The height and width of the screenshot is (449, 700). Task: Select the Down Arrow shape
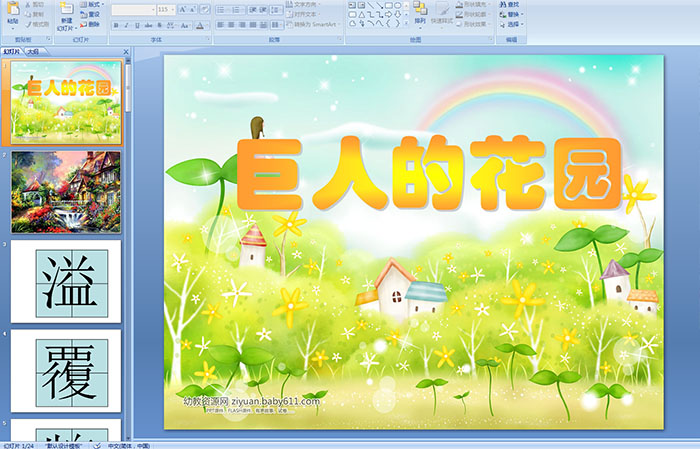(x=397, y=15)
